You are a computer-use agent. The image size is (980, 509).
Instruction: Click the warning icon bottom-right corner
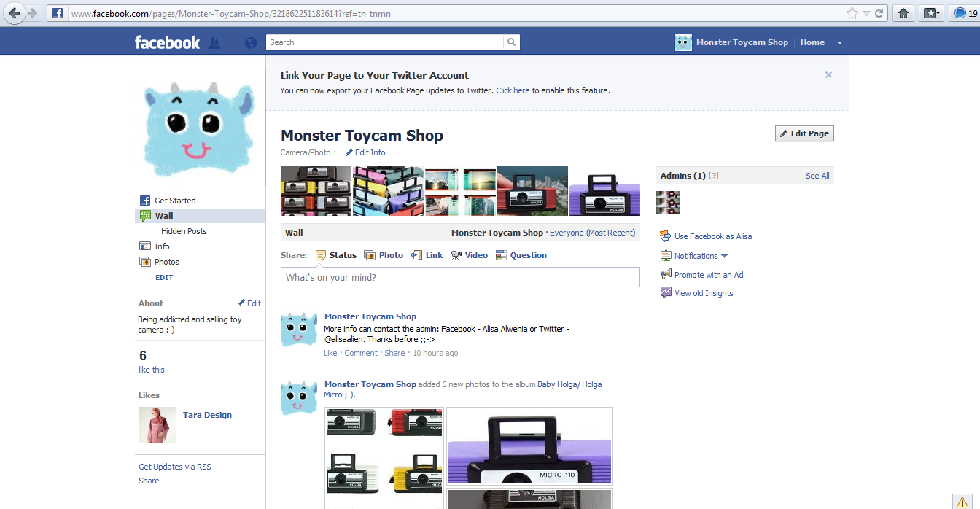[962, 501]
